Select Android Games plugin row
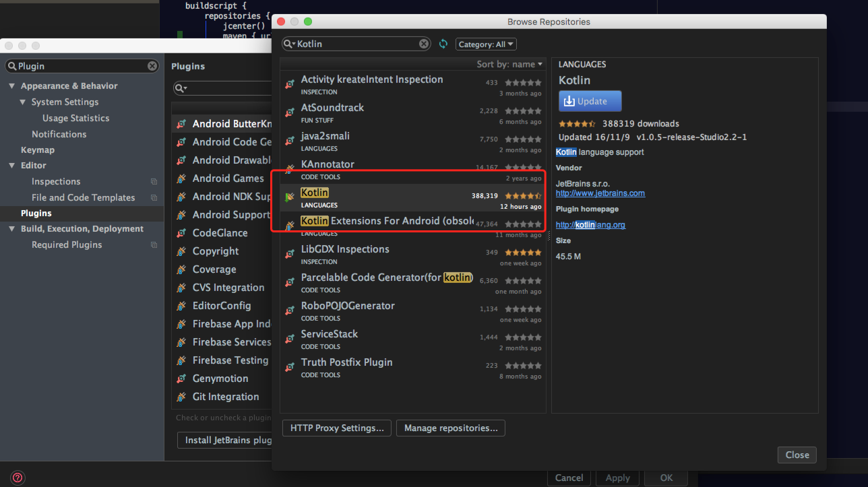This screenshot has width=868, height=487. (x=222, y=178)
